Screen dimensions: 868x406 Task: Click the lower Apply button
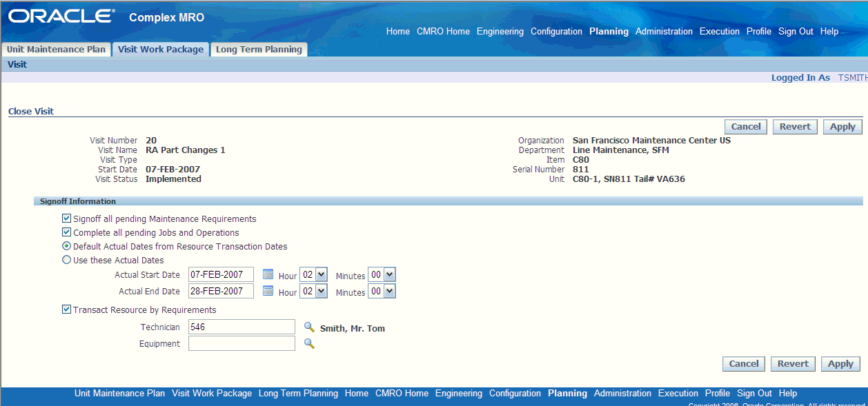[840, 364]
